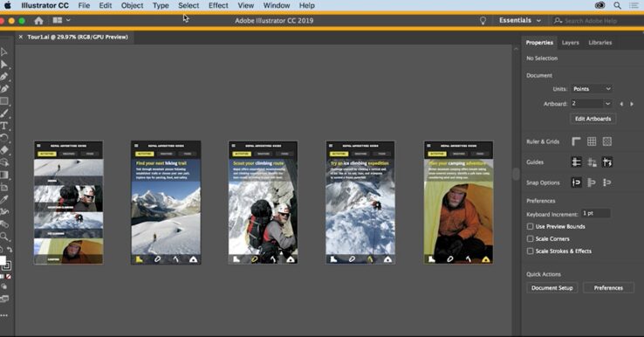Open Spotlight search magnifier in menu bar
This screenshot has height=337, width=644.
pos(617,5)
